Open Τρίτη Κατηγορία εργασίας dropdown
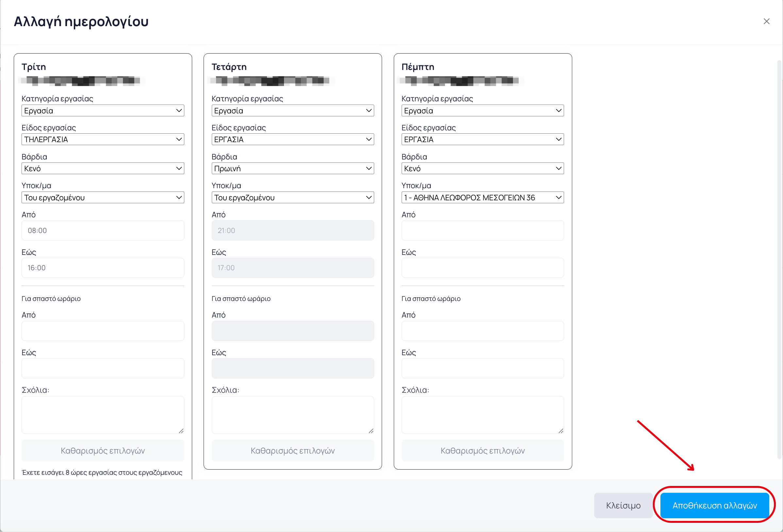The image size is (783, 532). [103, 110]
